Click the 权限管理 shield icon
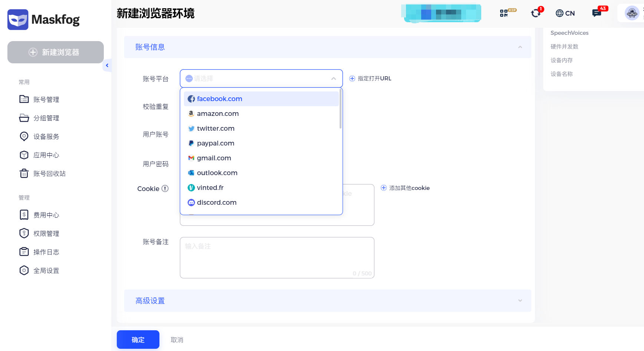This screenshot has width=644, height=351. [24, 233]
